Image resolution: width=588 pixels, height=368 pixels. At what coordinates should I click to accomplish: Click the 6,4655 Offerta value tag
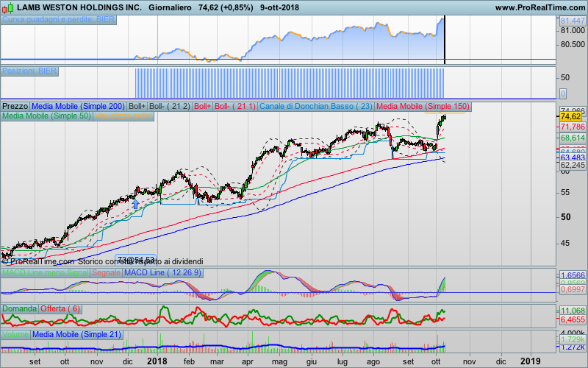tap(573, 319)
